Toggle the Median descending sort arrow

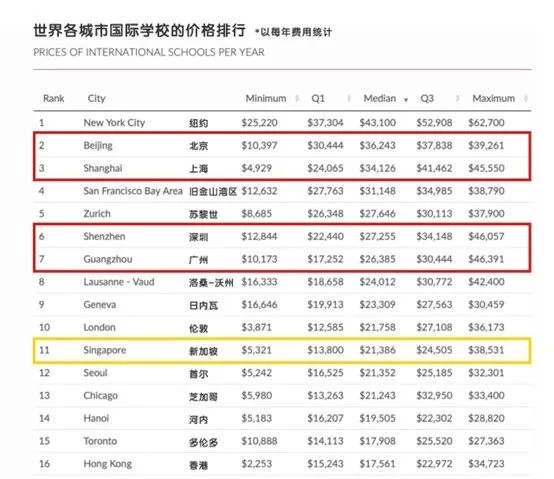point(406,100)
